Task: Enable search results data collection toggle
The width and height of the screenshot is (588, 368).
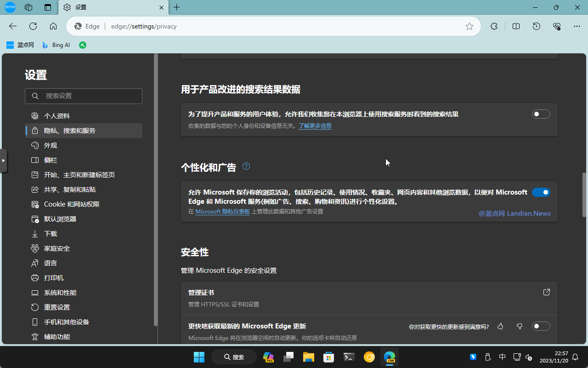Action: (x=541, y=114)
